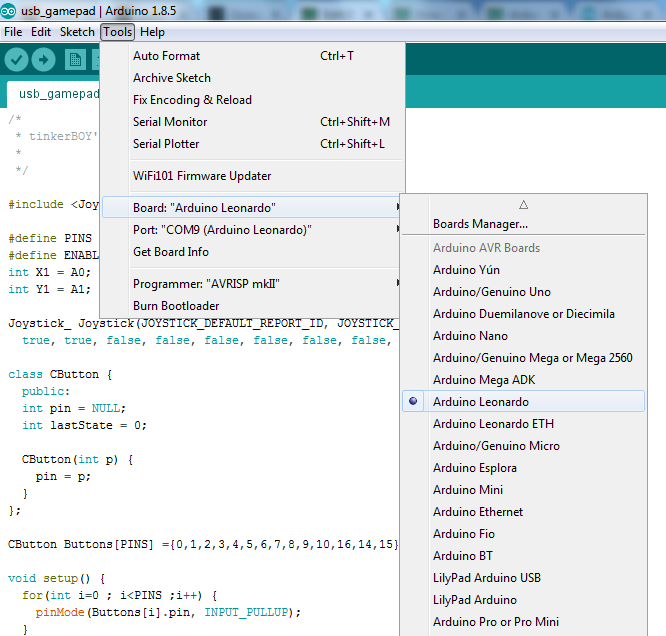
Task: Click the 'int X1 = A0;' line
Action: point(49,272)
